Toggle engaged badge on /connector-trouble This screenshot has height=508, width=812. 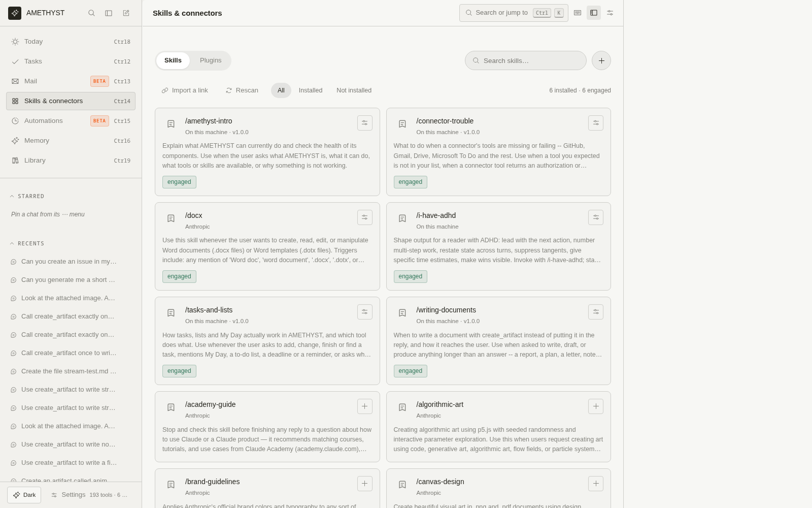click(411, 182)
